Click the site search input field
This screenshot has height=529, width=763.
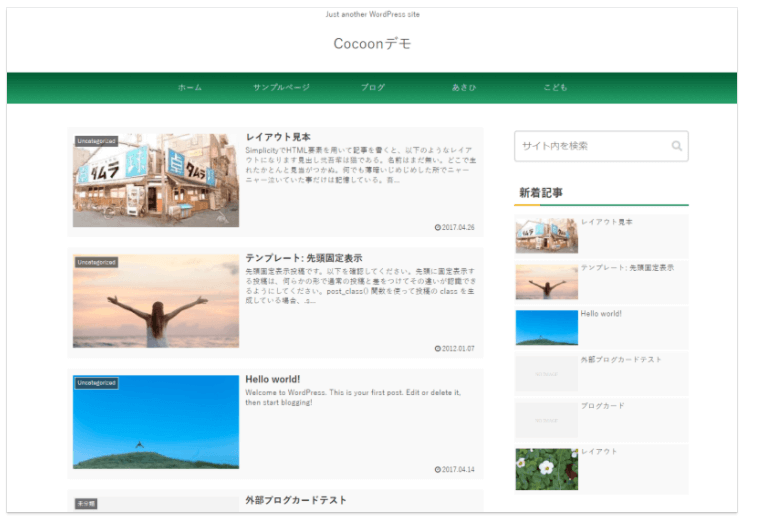(590, 146)
